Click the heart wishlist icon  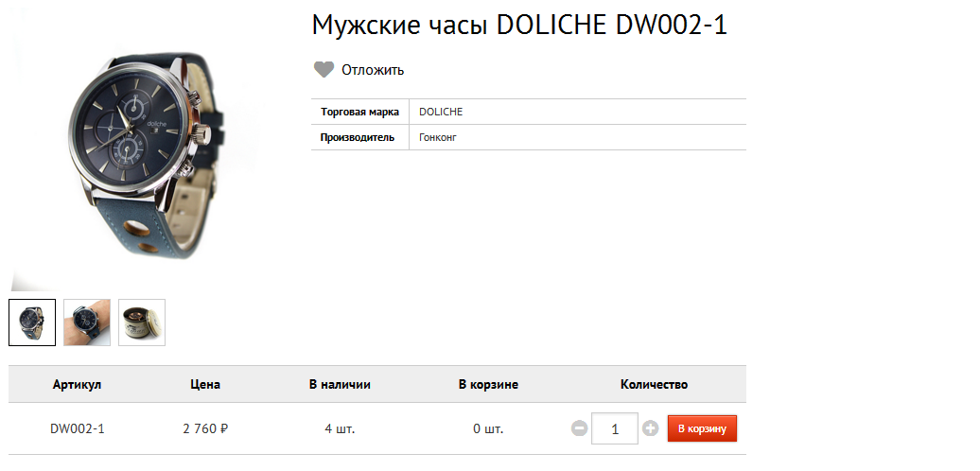point(324,69)
